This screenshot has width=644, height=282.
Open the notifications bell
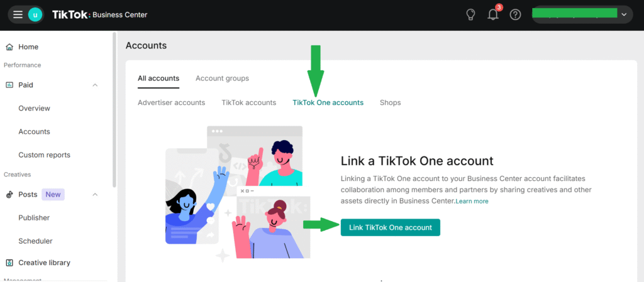point(493,14)
